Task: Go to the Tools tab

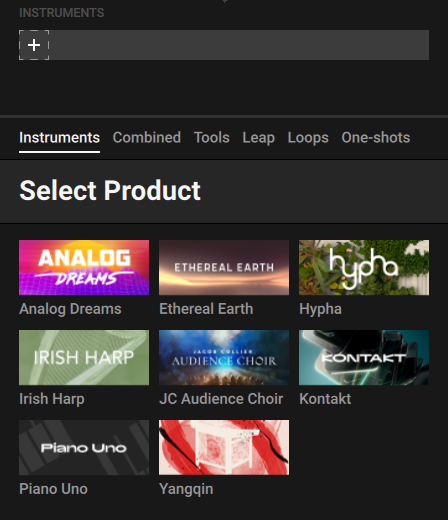Action: click(x=212, y=138)
